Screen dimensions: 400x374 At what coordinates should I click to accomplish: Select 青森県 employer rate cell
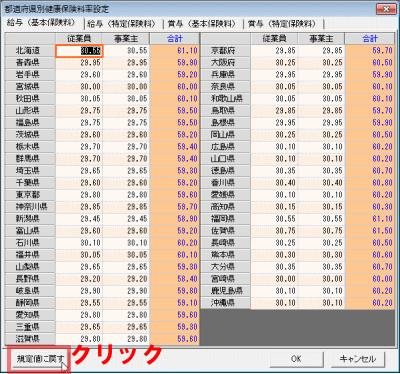[126, 63]
